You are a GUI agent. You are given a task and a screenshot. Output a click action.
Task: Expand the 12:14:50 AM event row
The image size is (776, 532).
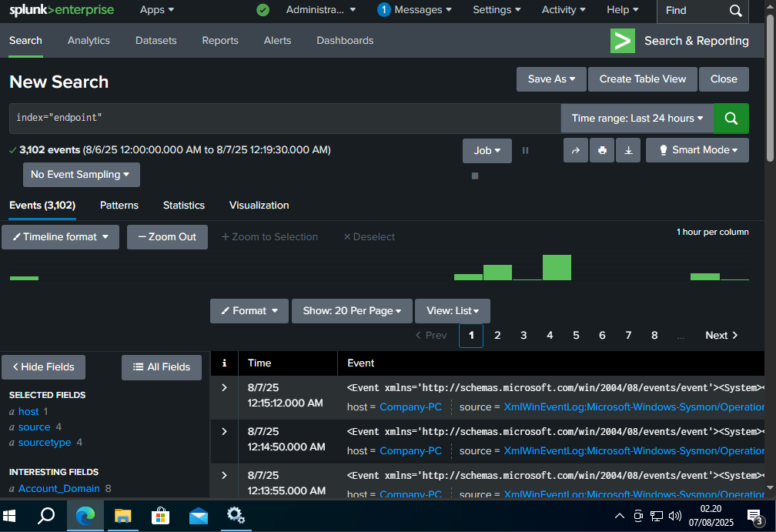(x=224, y=432)
